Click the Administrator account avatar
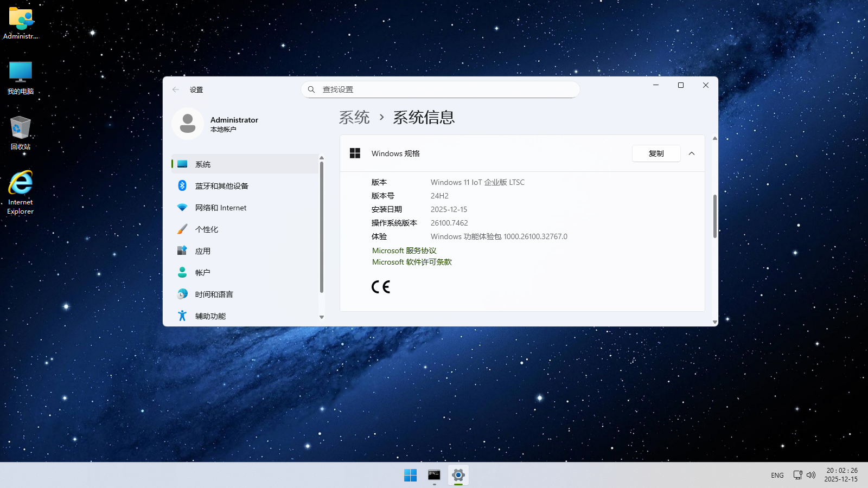 [x=188, y=124]
